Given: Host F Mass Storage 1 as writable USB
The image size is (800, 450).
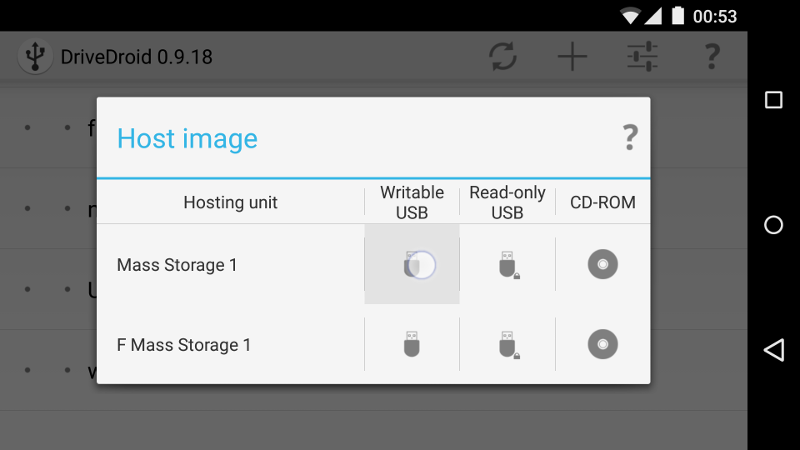Looking at the screenshot, I should 412,344.
